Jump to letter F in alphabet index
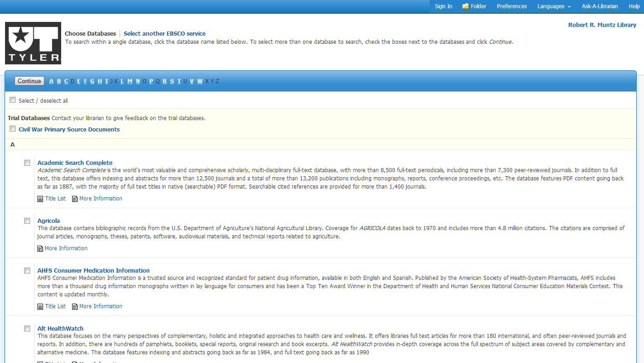Viewport: 644px width, 363px height. [x=85, y=81]
